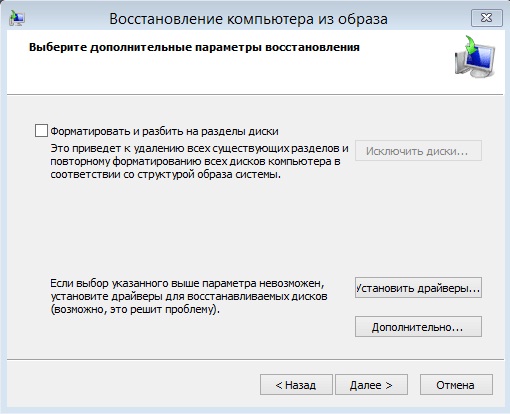Click the system image restore icon in title bar
Image resolution: width=510 pixels, height=414 pixels.
coord(17,18)
